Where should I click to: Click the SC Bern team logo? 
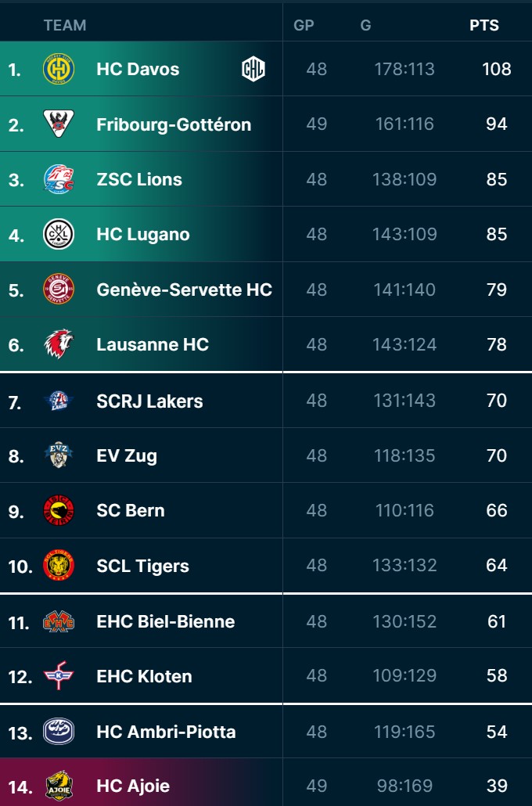59,510
